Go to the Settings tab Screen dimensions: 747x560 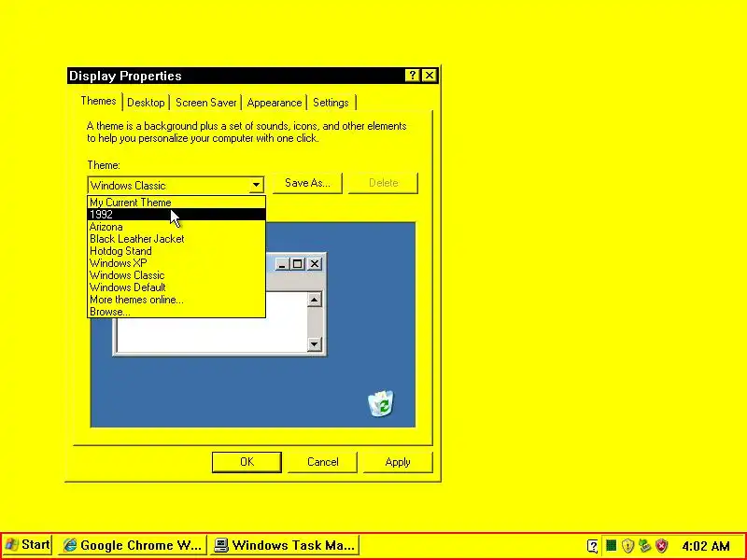(331, 103)
